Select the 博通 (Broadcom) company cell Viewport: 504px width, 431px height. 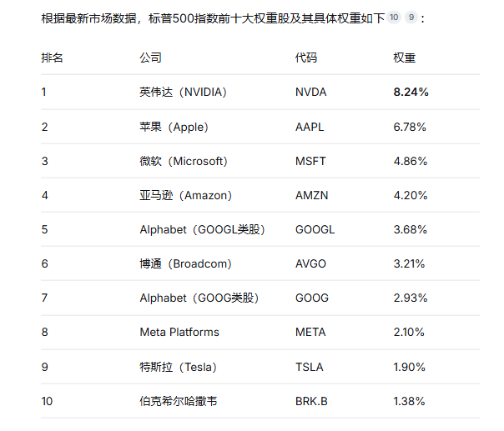(x=185, y=264)
